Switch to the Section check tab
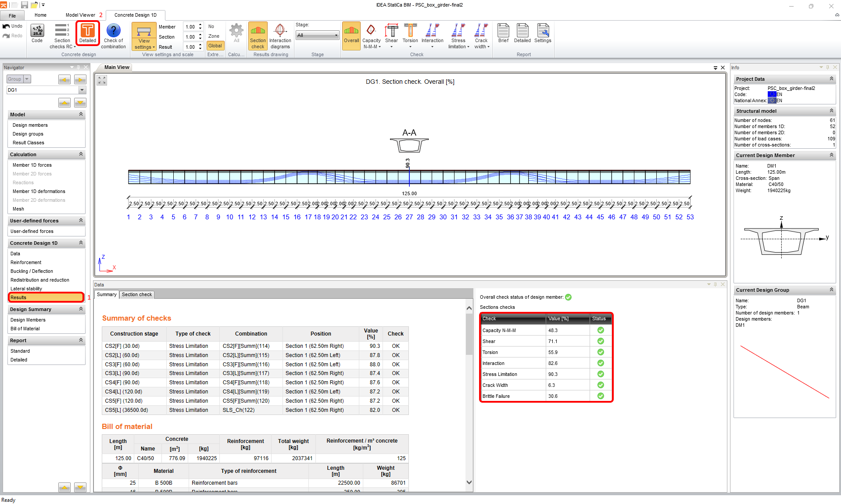 click(x=137, y=295)
